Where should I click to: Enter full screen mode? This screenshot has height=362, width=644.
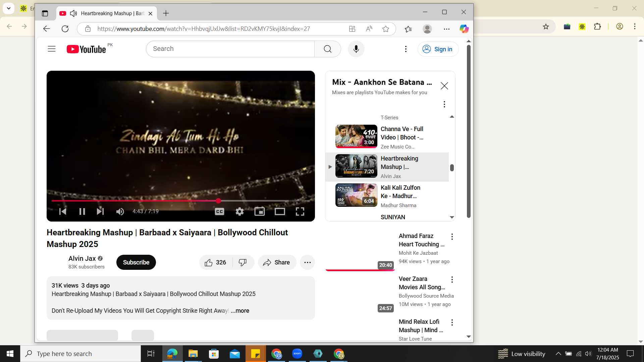tap(300, 212)
